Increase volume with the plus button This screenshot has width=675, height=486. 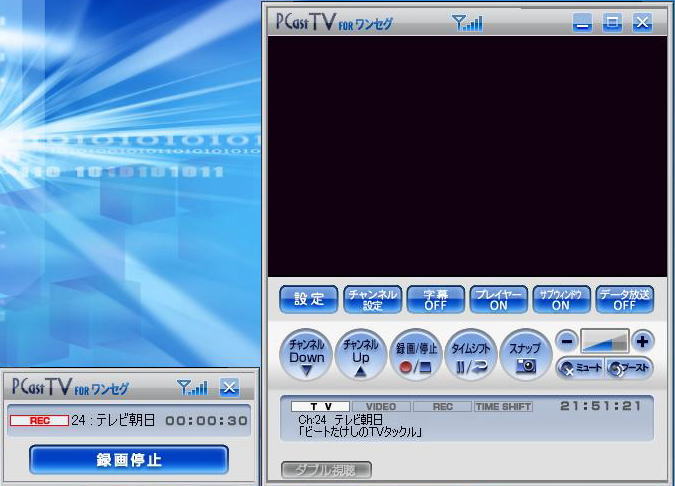coord(642,342)
